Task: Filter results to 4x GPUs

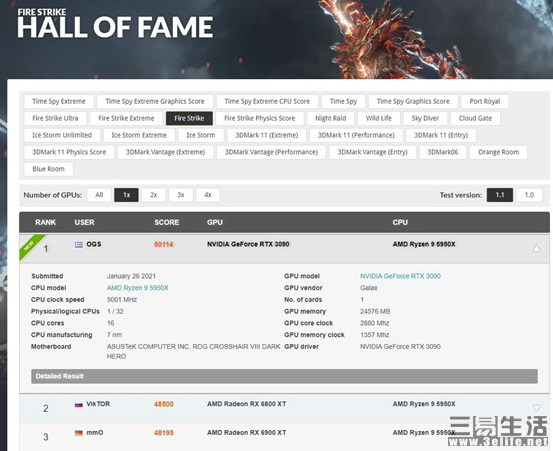Action: point(208,195)
